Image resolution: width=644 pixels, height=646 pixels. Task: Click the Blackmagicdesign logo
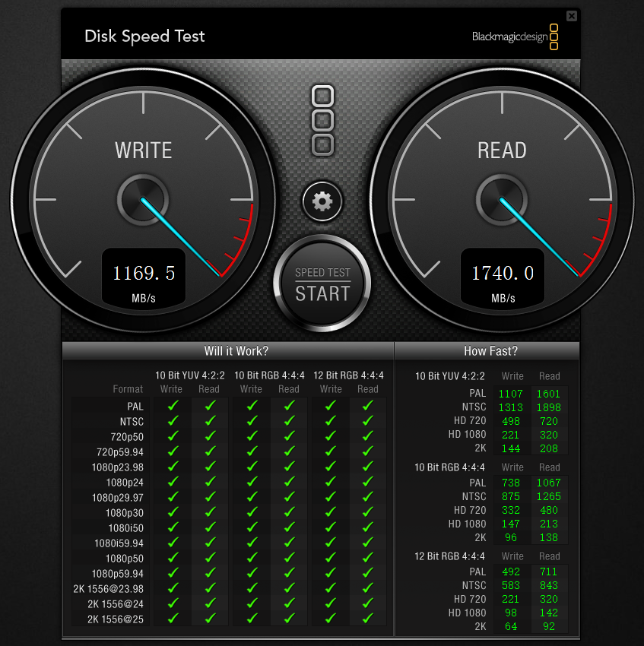515,36
